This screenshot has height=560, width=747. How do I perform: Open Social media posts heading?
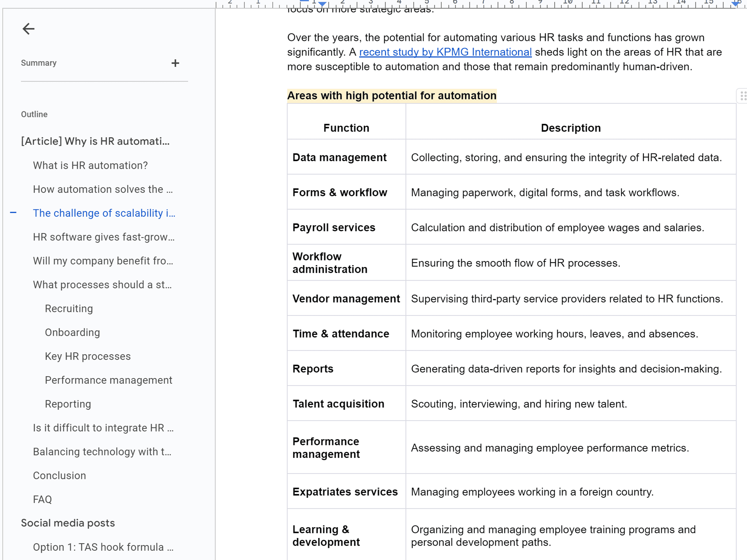(x=68, y=523)
